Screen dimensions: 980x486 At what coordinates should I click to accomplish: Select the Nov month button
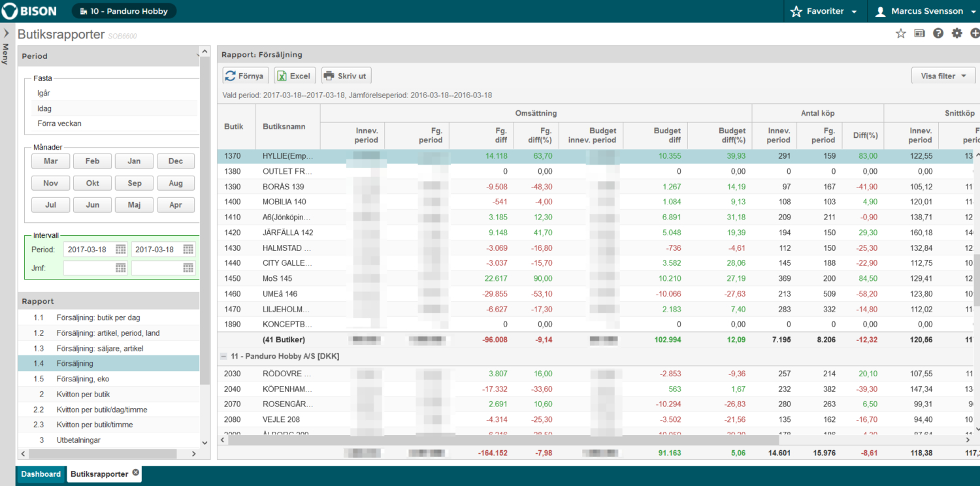point(51,183)
